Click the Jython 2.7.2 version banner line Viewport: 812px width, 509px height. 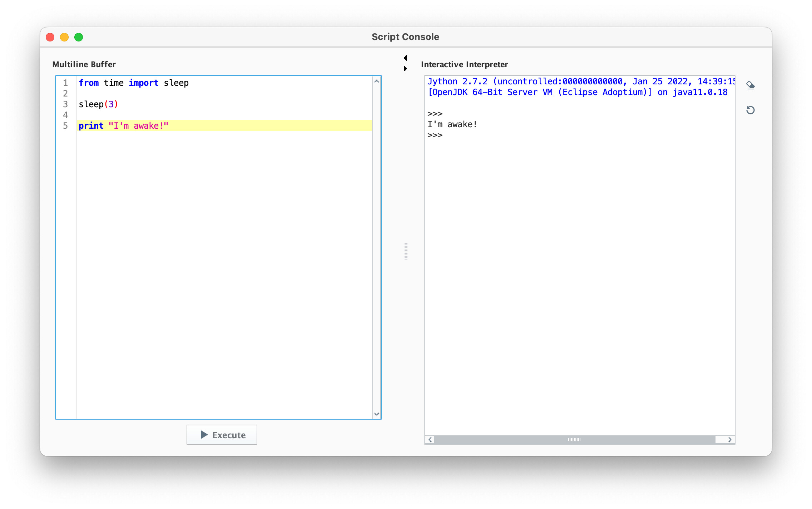coord(581,81)
